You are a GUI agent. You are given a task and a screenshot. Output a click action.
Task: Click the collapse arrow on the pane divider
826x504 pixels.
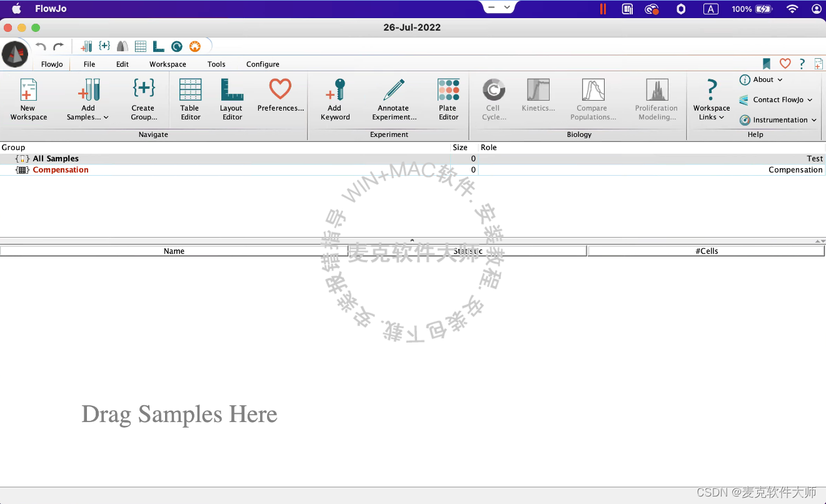click(412, 240)
